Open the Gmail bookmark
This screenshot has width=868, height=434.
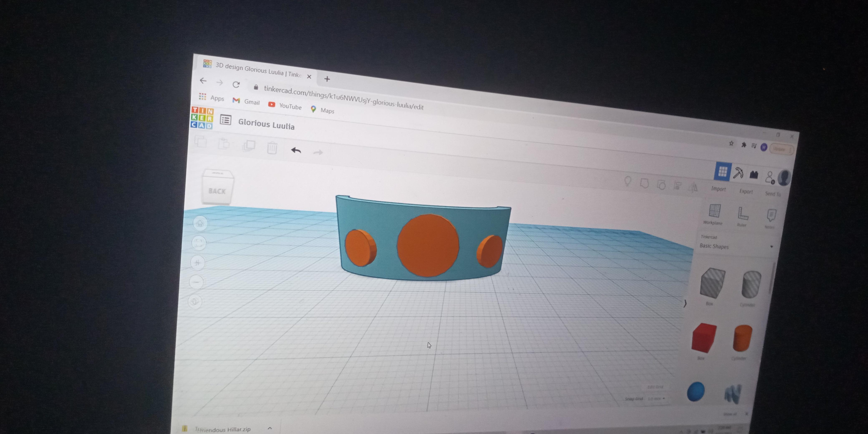[x=246, y=101]
